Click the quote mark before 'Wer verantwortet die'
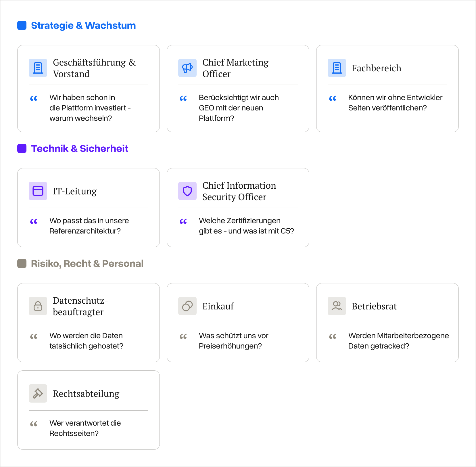Image resolution: width=476 pixels, height=467 pixels. click(34, 424)
